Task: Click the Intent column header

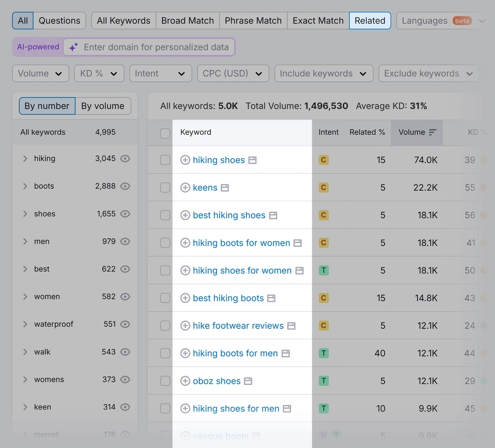Action: click(x=328, y=132)
